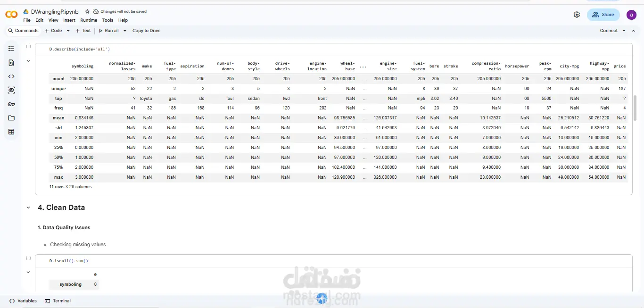Click the 'sedan' cell in top row
644x308 pixels.
pos(254,99)
